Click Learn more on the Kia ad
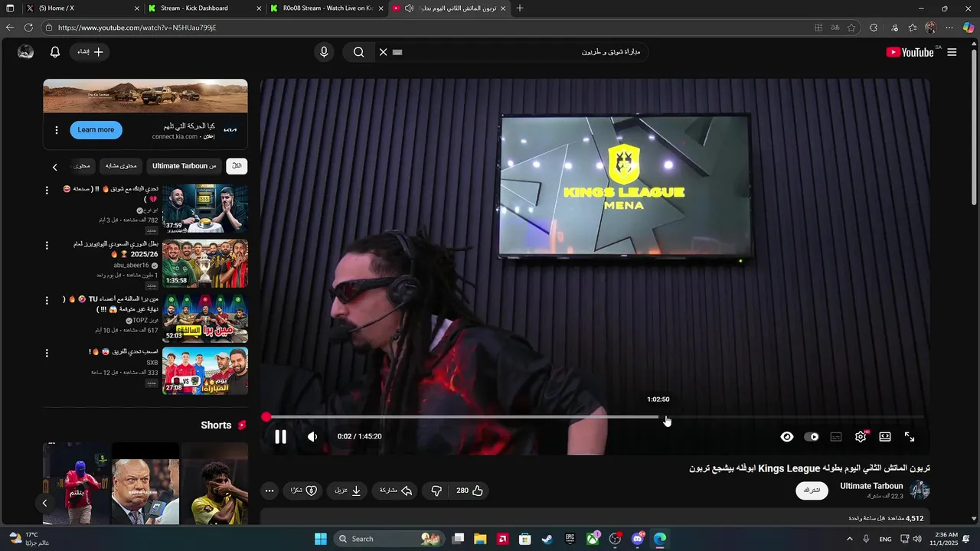 pos(96,129)
